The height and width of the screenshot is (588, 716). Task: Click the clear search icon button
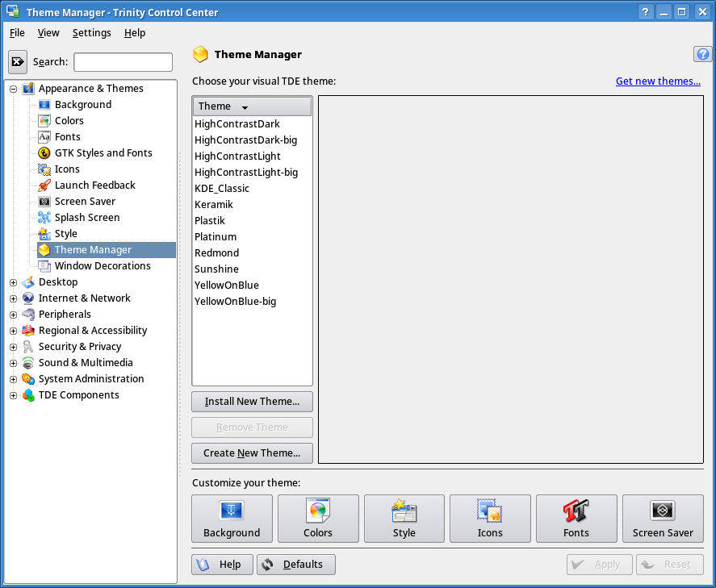click(x=18, y=61)
